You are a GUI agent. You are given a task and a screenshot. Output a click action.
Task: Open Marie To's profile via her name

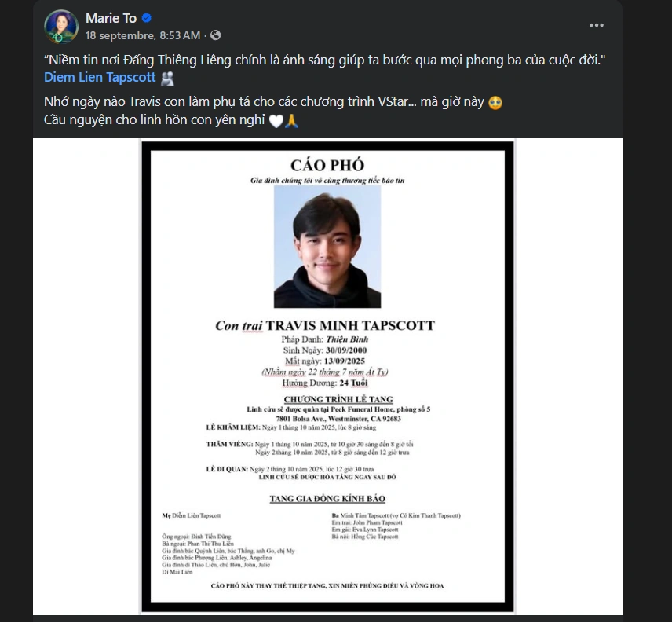pyautogui.click(x=111, y=18)
